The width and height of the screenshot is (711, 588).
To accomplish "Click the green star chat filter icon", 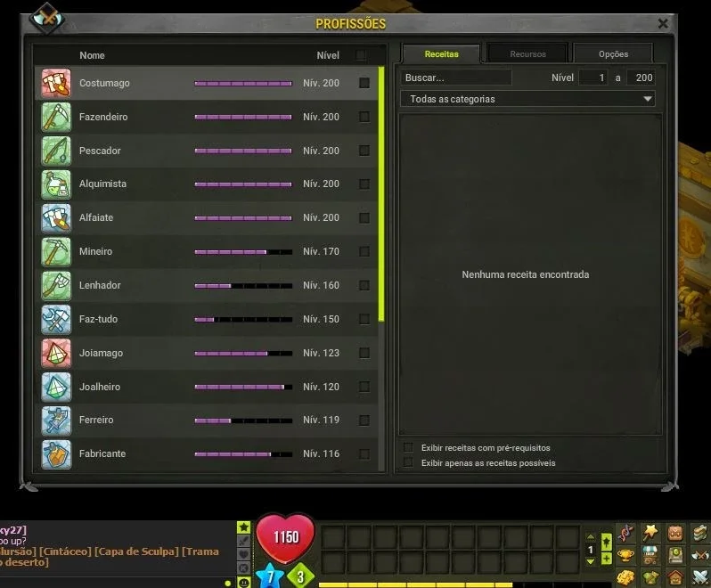I will (x=244, y=527).
